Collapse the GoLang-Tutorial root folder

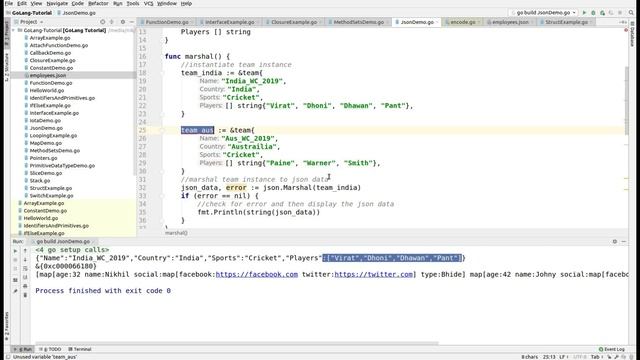pyautogui.click(x=14, y=31)
